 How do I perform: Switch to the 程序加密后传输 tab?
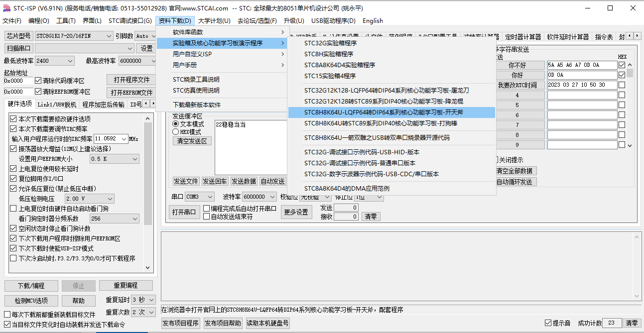pyautogui.click(x=103, y=105)
